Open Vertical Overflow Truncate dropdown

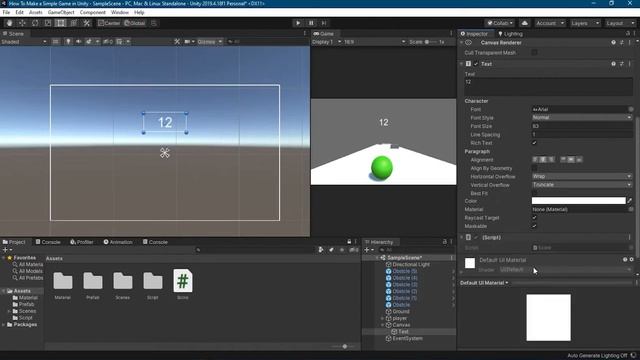point(582,185)
